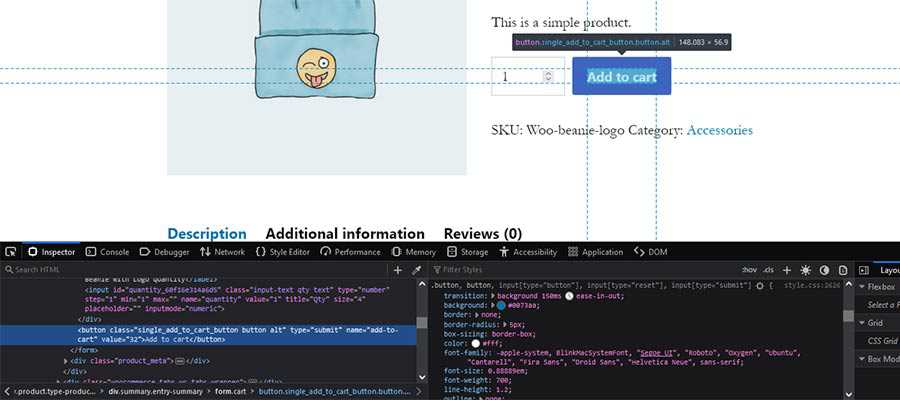This screenshot has height=400, width=900.
Task: Toggle light color scheme simulation
Action: (806, 270)
